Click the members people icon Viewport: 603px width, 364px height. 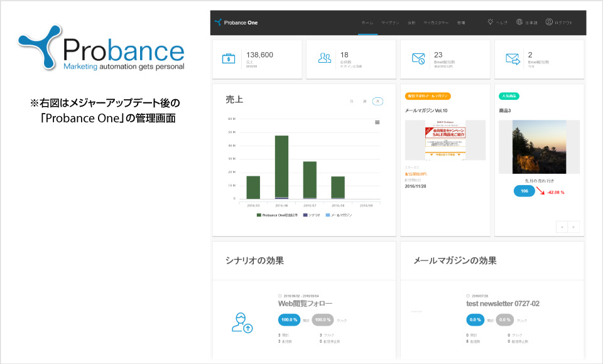(324, 58)
